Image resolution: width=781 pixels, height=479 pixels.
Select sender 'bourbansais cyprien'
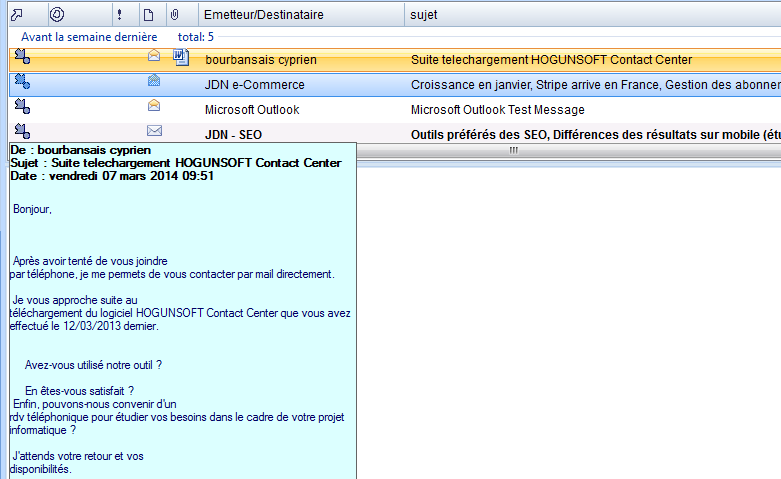tap(261, 60)
